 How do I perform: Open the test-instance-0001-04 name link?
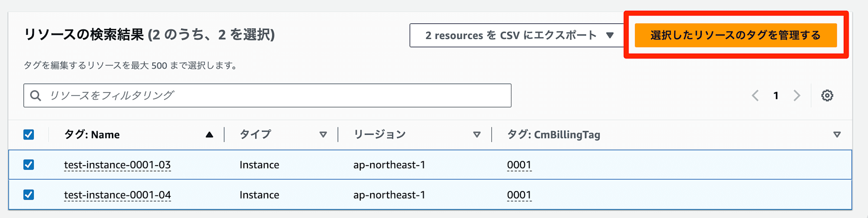(117, 195)
